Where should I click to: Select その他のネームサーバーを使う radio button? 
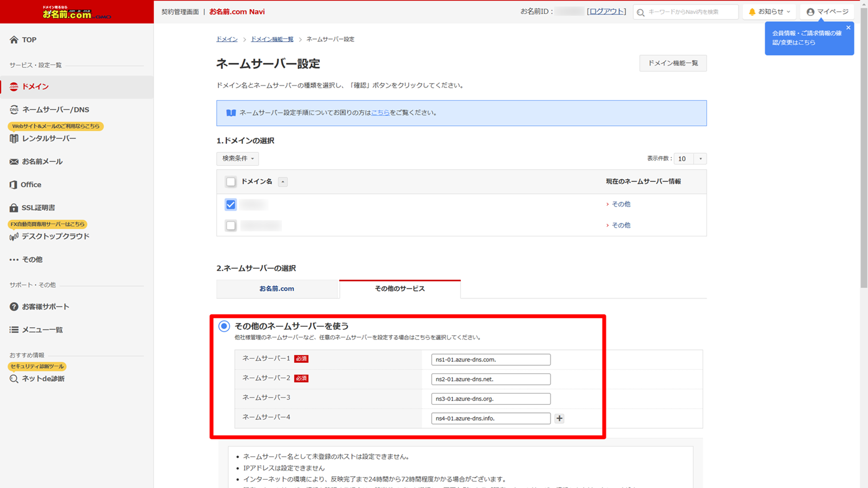coord(224,326)
